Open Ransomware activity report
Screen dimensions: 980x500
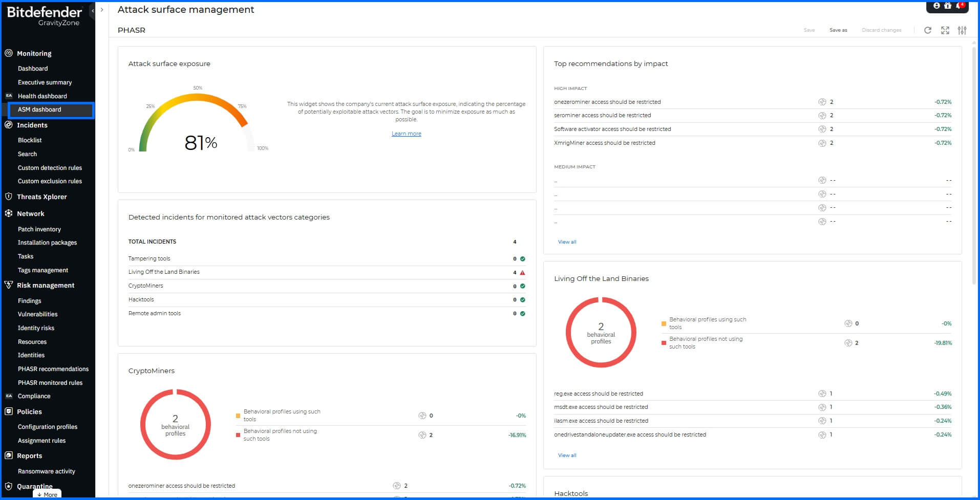coord(47,471)
